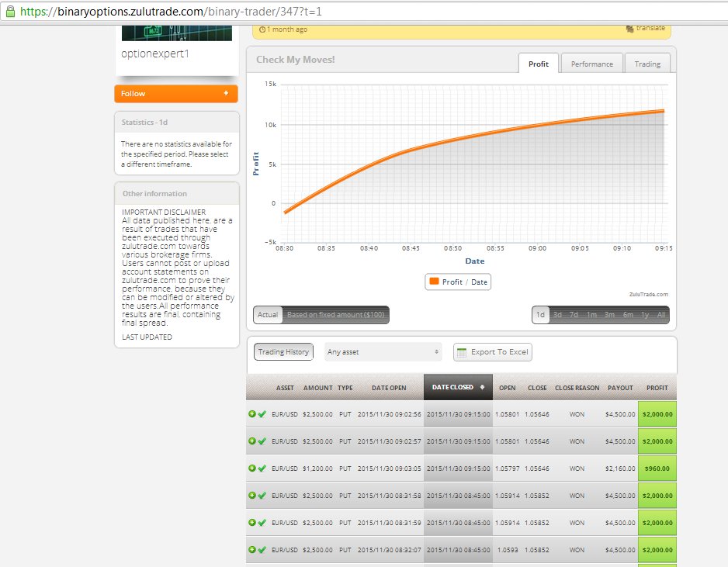The width and height of the screenshot is (728, 567).
Task: Click optionexpert1 profile thumbnail image
Action: pyautogui.click(x=177, y=33)
